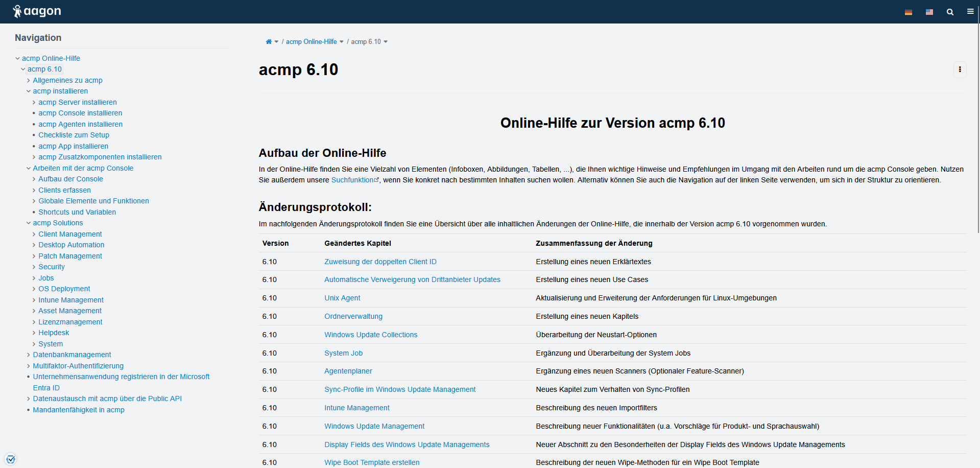This screenshot has width=980, height=468.
Task: Click the Geändertes Kapitel column header
Action: (357, 243)
